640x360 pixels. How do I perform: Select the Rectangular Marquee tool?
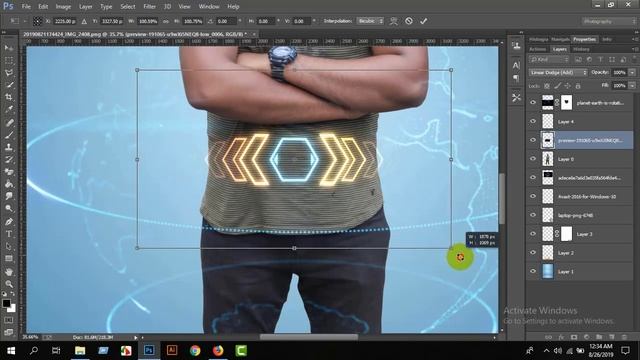click(x=9, y=60)
